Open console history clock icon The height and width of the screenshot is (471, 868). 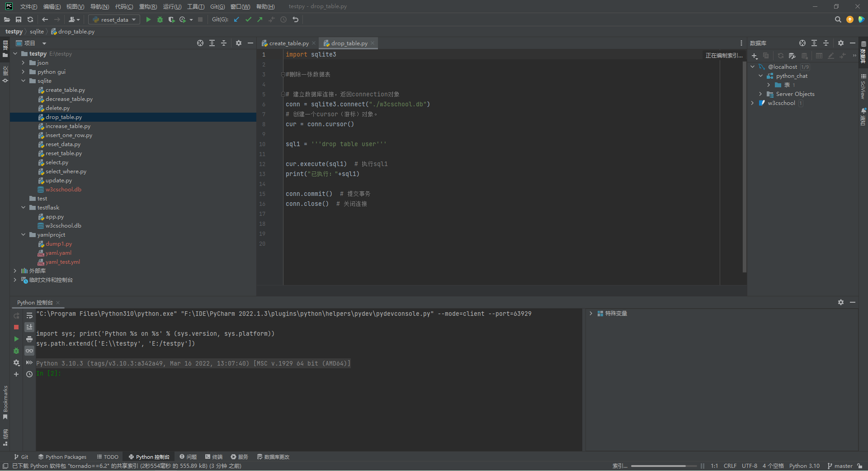(29, 374)
